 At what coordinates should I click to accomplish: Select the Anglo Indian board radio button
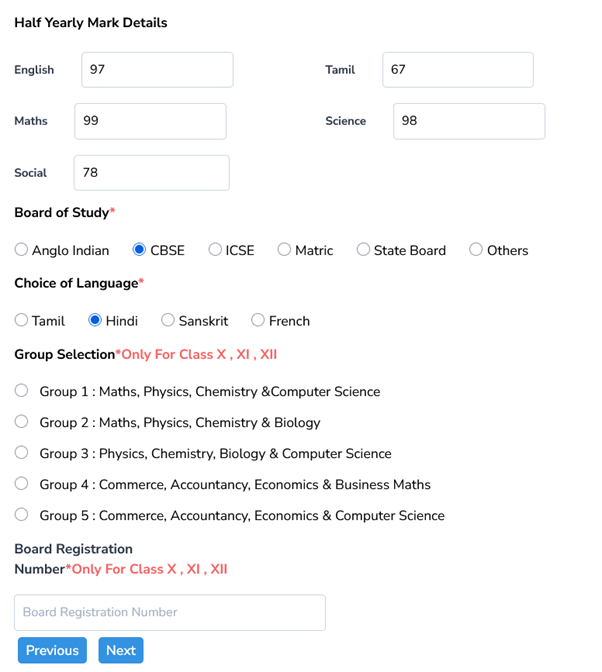click(22, 250)
